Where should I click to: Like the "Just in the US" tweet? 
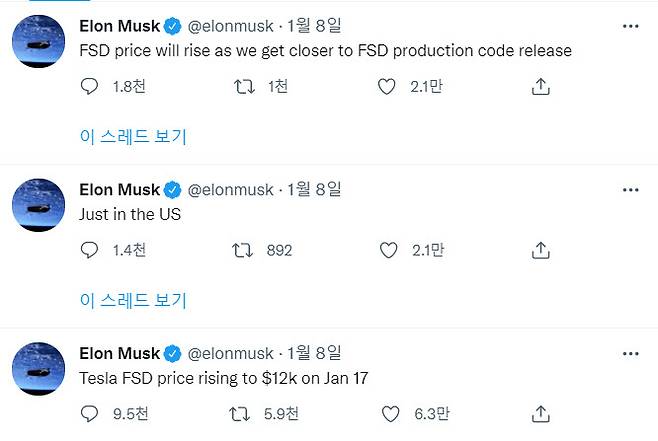pyautogui.click(x=388, y=250)
